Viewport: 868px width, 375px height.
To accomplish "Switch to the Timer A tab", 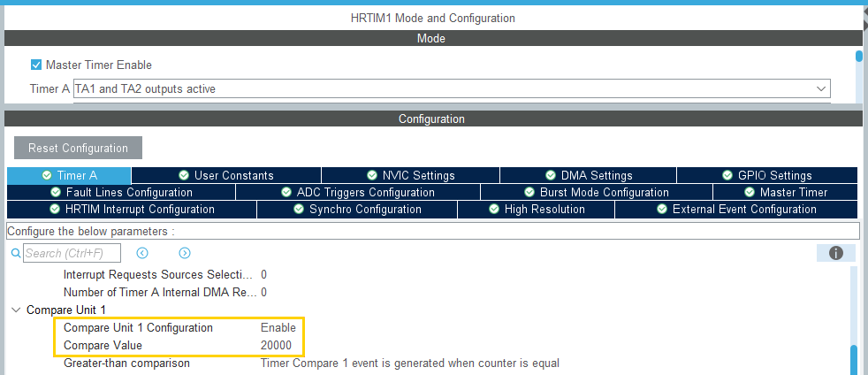I will coord(69,176).
